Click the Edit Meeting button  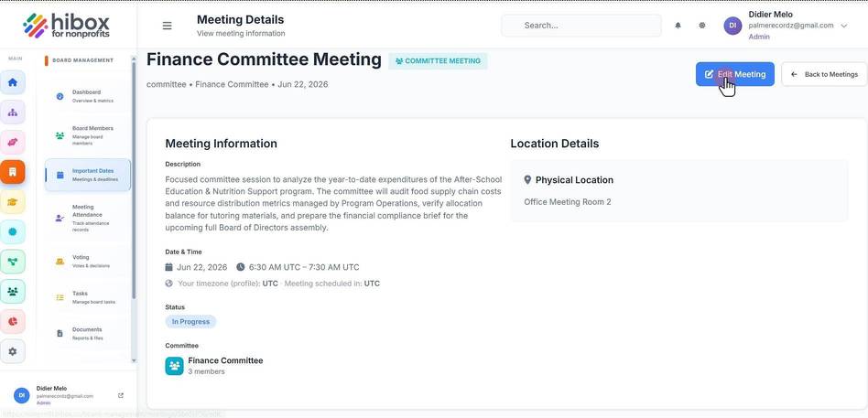click(x=734, y=74)
